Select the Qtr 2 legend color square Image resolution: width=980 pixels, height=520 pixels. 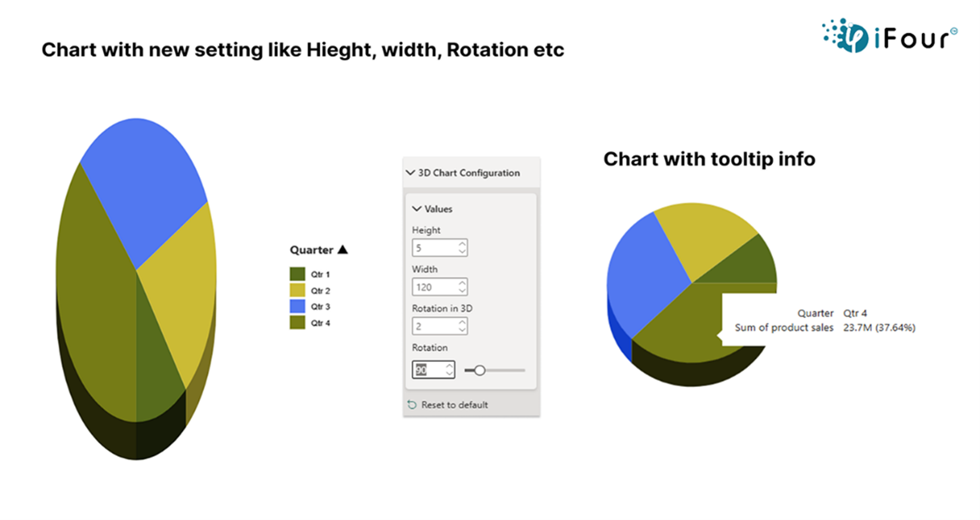[297, 290]
